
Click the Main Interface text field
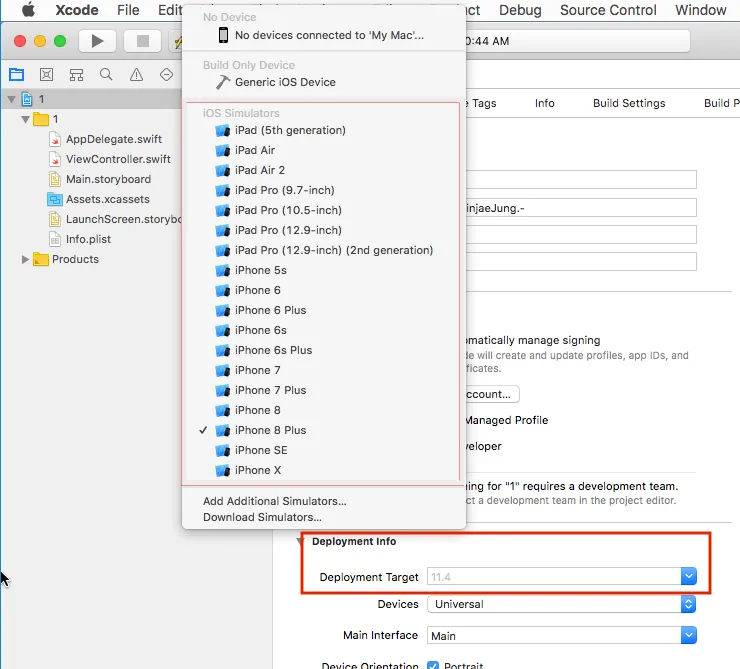[x=554, y=636]
